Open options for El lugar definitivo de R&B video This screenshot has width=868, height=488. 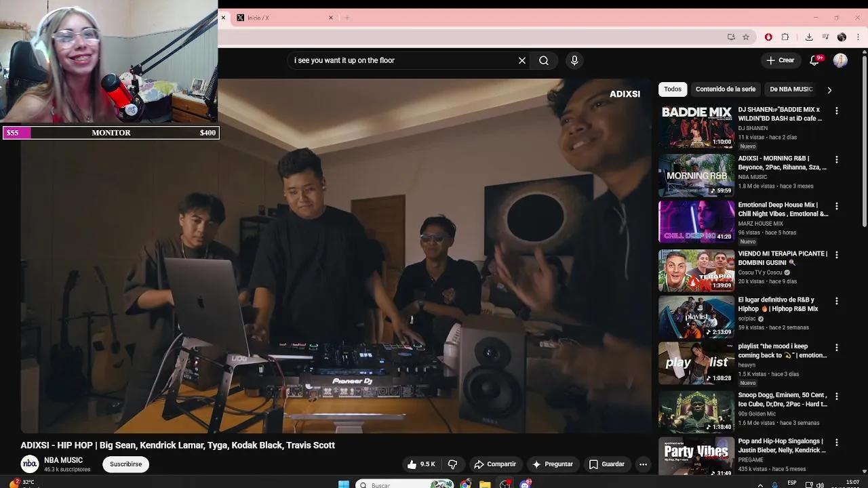click(836, 301)
